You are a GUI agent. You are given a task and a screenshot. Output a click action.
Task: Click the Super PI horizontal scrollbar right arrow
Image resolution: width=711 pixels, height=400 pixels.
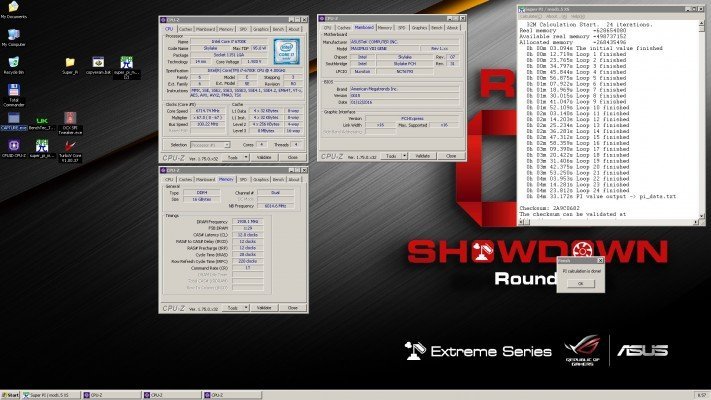point(696,222)
